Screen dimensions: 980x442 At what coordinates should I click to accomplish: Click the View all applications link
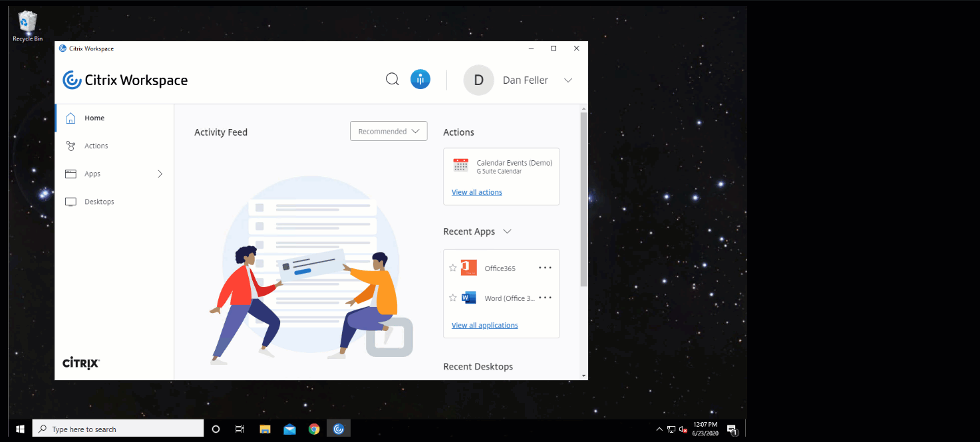pyautogui.click(x=484, y=325)
